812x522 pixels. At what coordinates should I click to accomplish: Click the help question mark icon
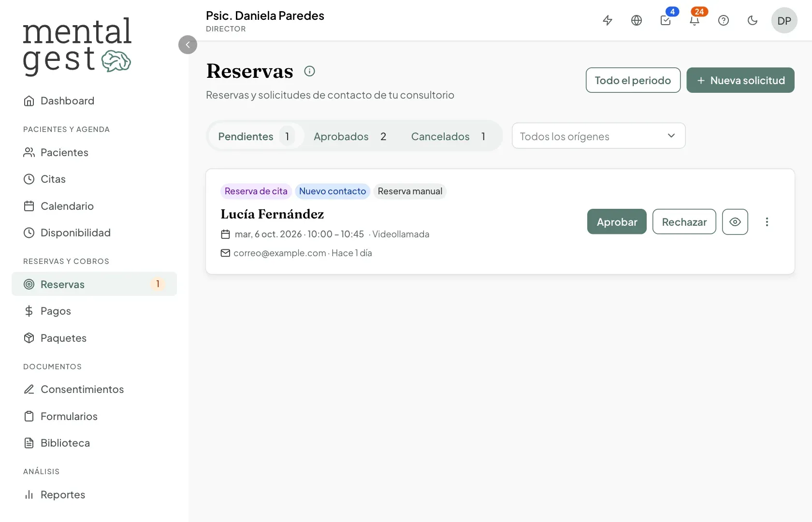click(724, 20)
